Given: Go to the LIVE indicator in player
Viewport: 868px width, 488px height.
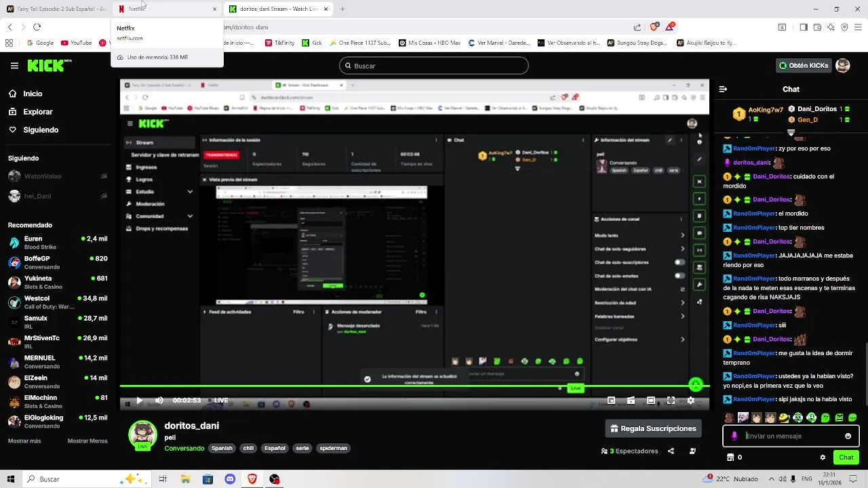Looking at the screenshot, I should click(218, 401).
